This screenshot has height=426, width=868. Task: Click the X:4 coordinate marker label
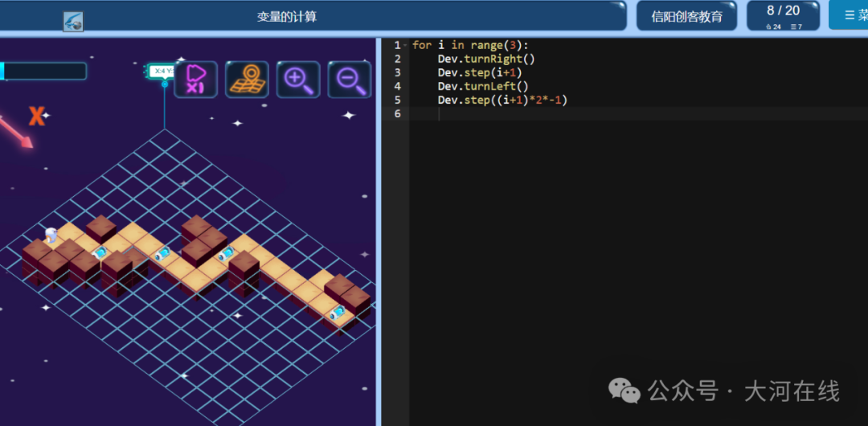tap(162, 71)
